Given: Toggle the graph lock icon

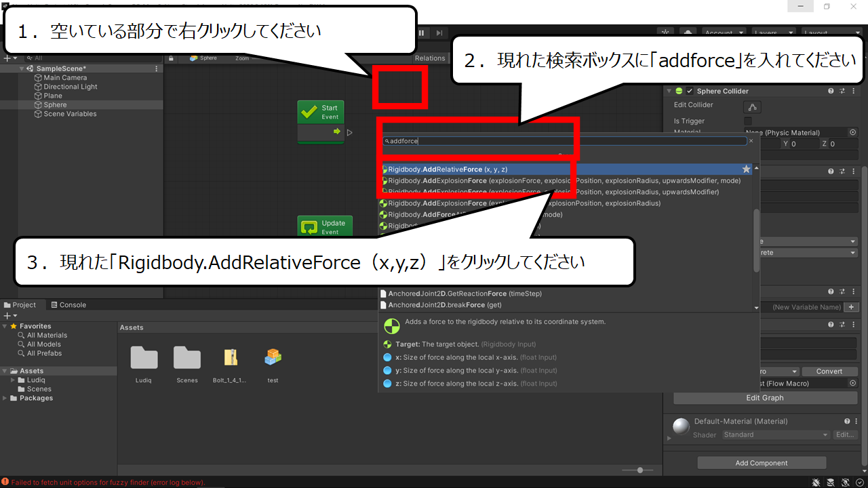Looking at the screenshot, I should (x=172, y=58).
